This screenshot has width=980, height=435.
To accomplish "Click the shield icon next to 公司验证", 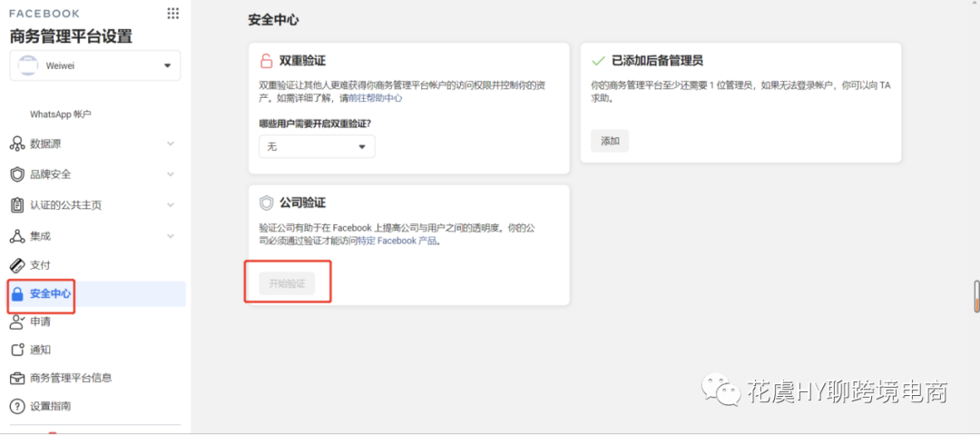I will (x=266, y=203).
